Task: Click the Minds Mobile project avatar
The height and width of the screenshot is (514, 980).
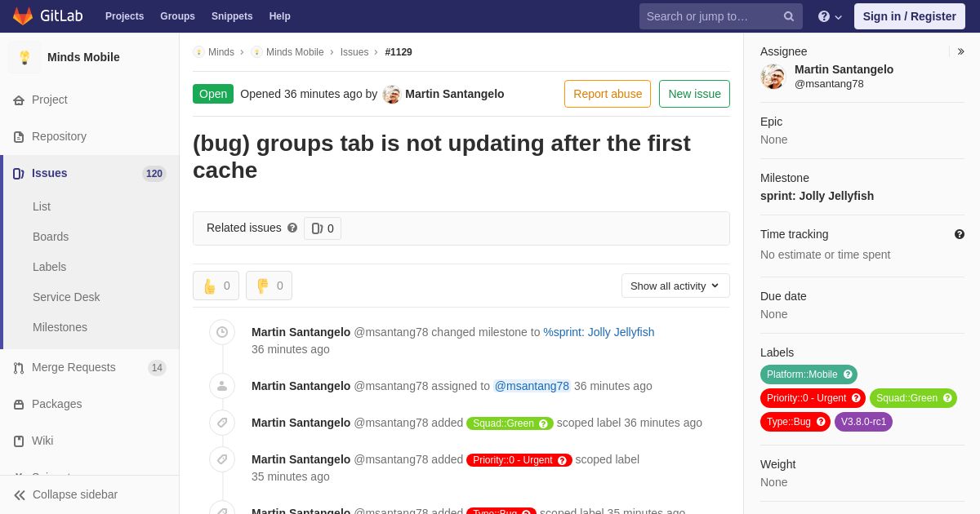Action: click(x=24, y=57)
